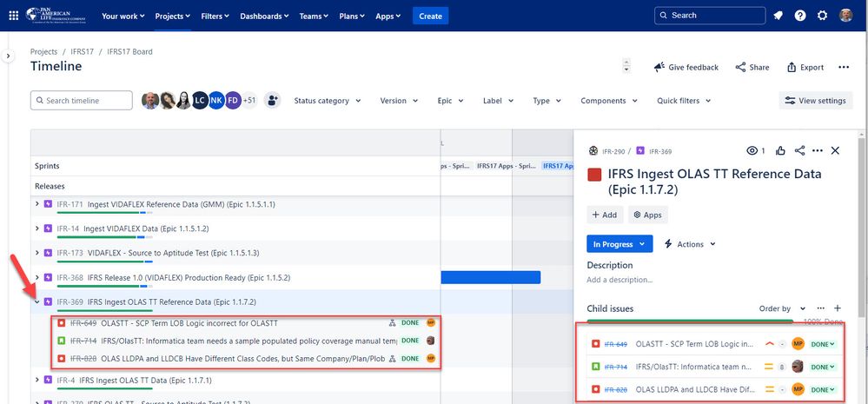Image resolution: width=868 pixels, height=404 pixels.
Task: Open the In Progress status dropdown
Action: pyautogui.click(x=620, y=244)
